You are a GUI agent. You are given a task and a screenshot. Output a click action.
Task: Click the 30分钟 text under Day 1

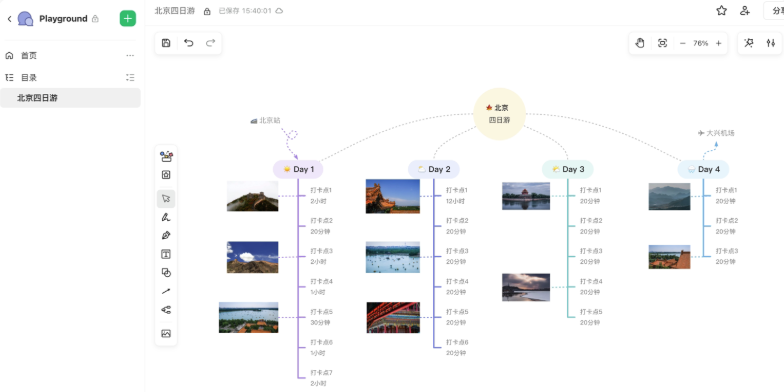[320, 323]
